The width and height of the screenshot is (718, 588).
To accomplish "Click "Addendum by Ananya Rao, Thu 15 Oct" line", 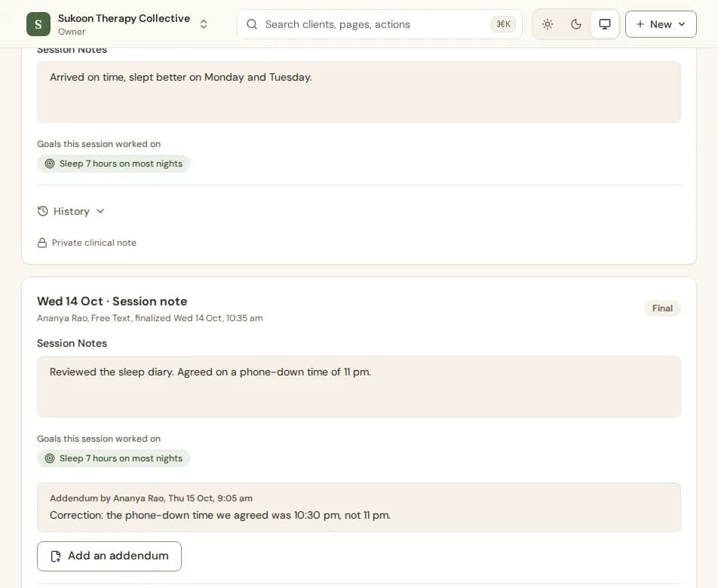I will coord(151,498).
